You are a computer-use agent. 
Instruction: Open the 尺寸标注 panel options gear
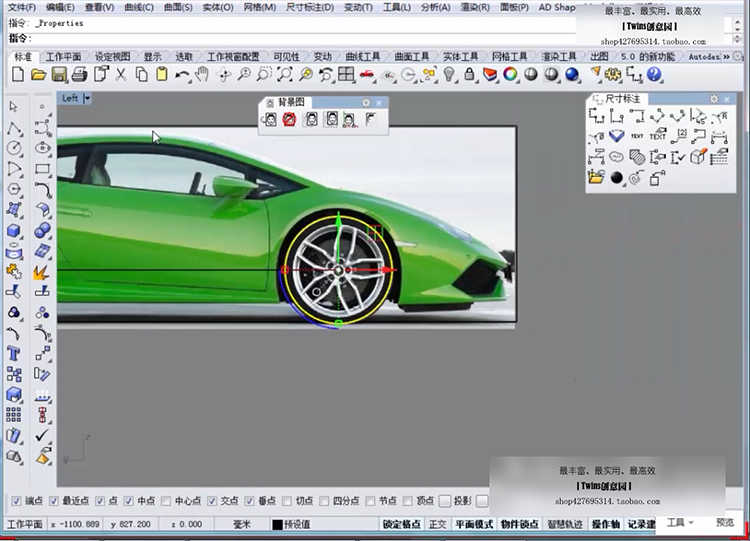(x=714, y=99)
